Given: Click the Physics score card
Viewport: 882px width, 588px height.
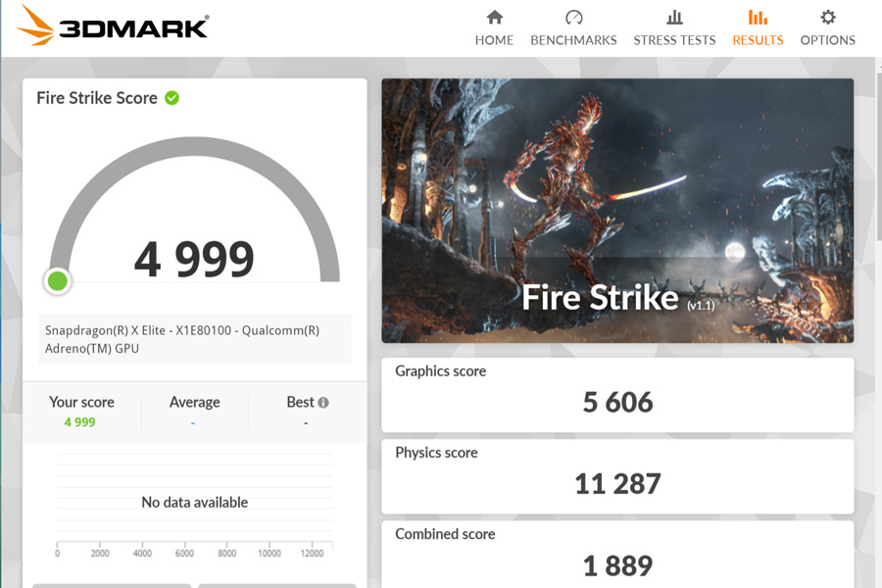Looking at the screenshot, I should click(x=617, y=476).
